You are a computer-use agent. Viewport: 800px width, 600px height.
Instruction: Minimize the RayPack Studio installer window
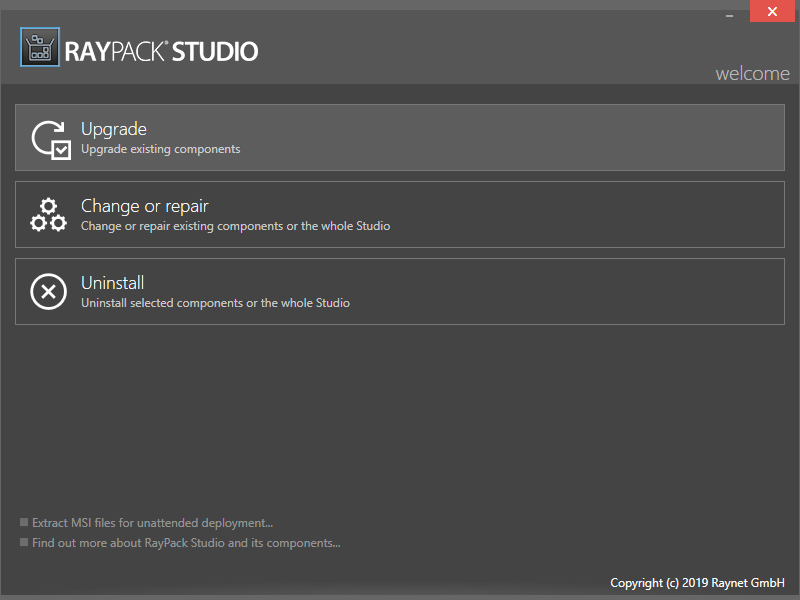pos(727,12)
